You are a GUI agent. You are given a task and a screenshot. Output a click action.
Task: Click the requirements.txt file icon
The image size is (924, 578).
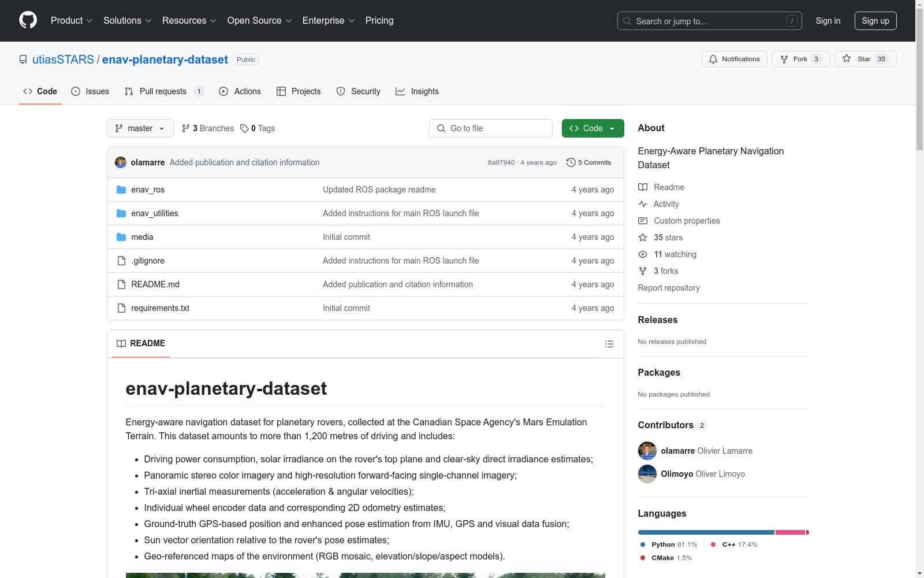pos(121,308)
